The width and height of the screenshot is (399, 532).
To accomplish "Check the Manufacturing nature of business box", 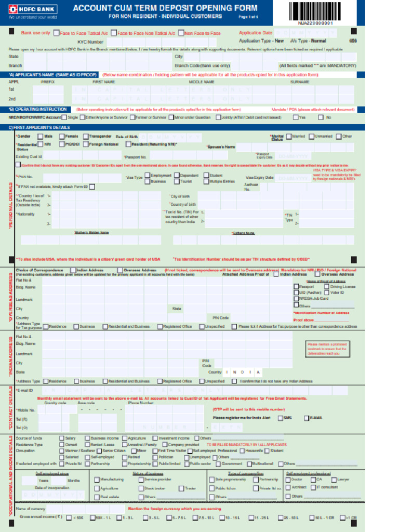I will pyautogui.click(x=97, y=480).
